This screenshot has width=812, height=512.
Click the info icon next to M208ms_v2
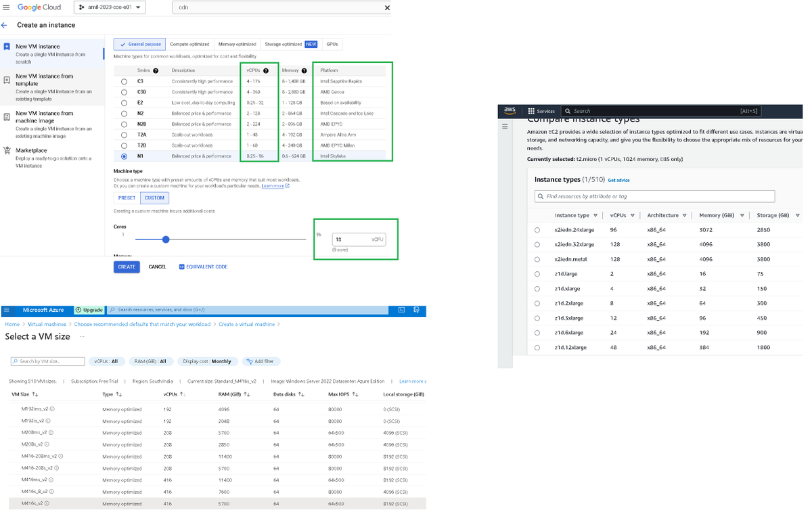tap(51, 432)
